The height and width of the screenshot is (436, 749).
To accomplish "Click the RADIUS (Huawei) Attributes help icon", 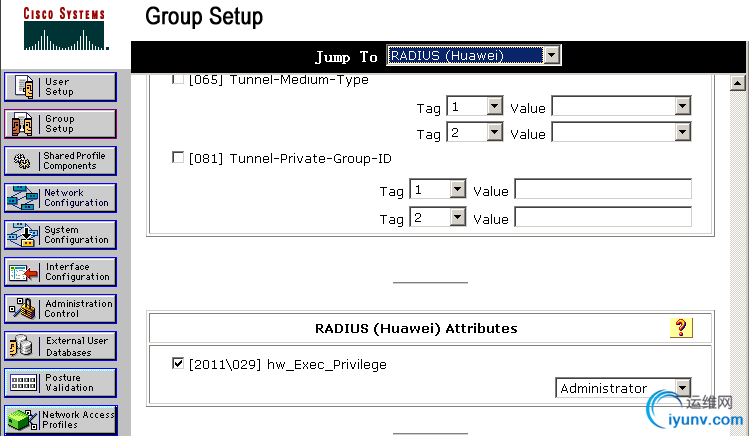I will click(681, 328).
